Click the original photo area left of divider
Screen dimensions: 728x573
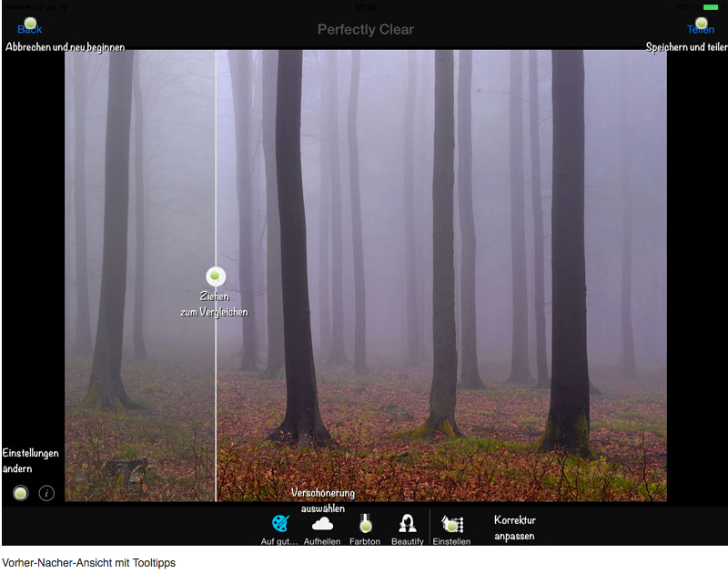[x=136, y=227]
